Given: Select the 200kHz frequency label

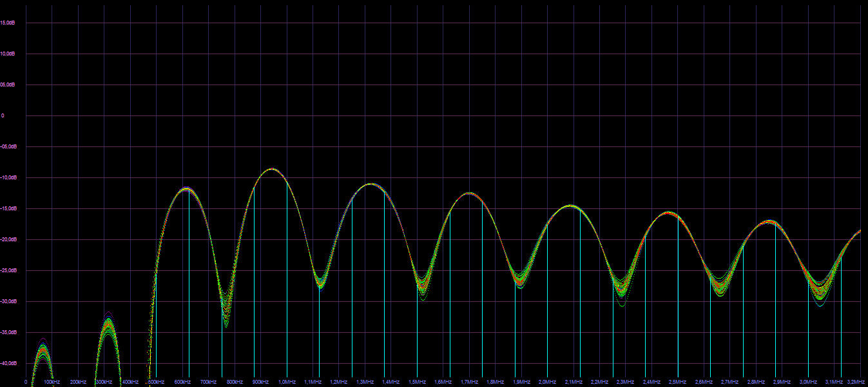Looking at the screenshot, I should pyautogui.click(x=78, y=382).
